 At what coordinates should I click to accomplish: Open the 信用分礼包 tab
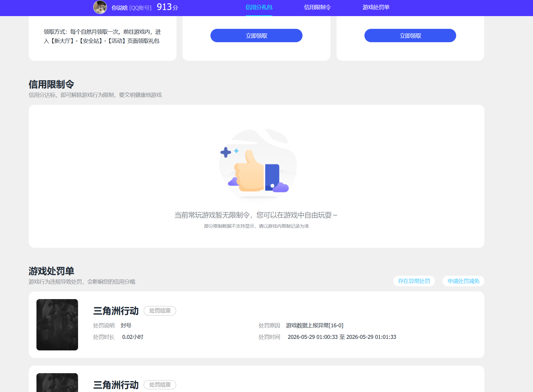click(x=259, y=7)
